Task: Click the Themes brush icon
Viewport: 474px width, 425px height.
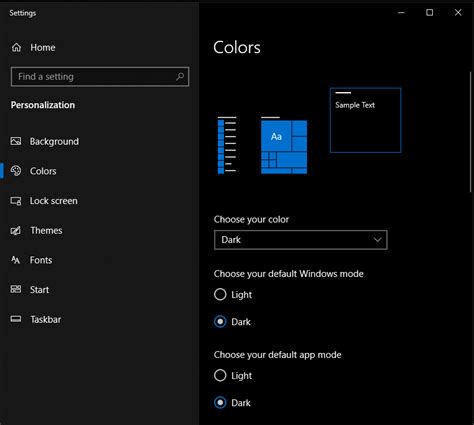Action: point(16,230)
